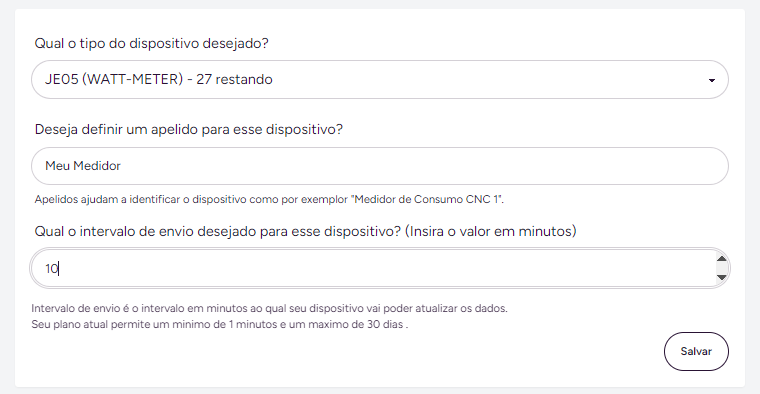Click the 'Seu plano atual permite' plan limits text
Viewport: 760px width, 394px height.
click(220, 324)
